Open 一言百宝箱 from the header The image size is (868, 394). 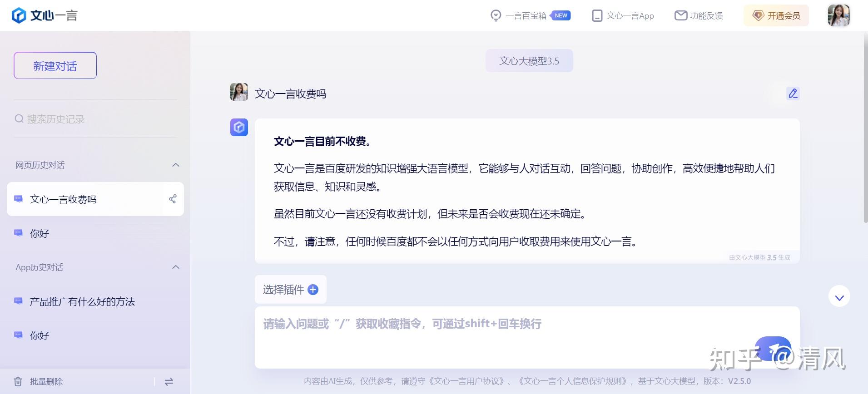point(526,16)
